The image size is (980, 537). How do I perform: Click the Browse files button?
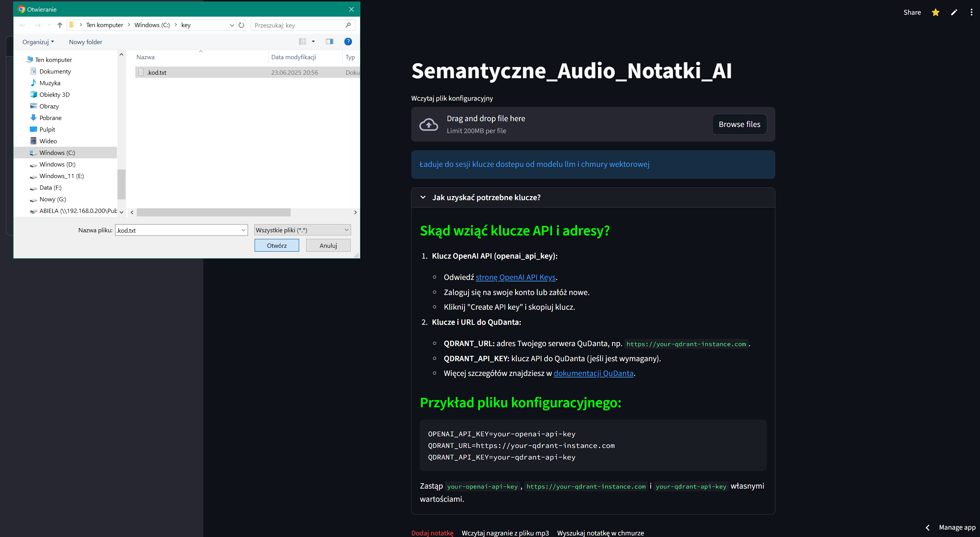(739, 124)
